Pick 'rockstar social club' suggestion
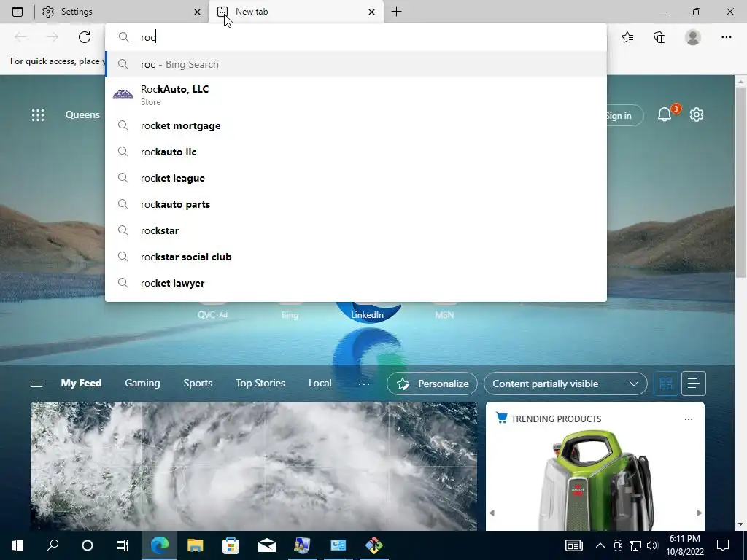Screen dimensions: 747x560 [x=355, y=257]
